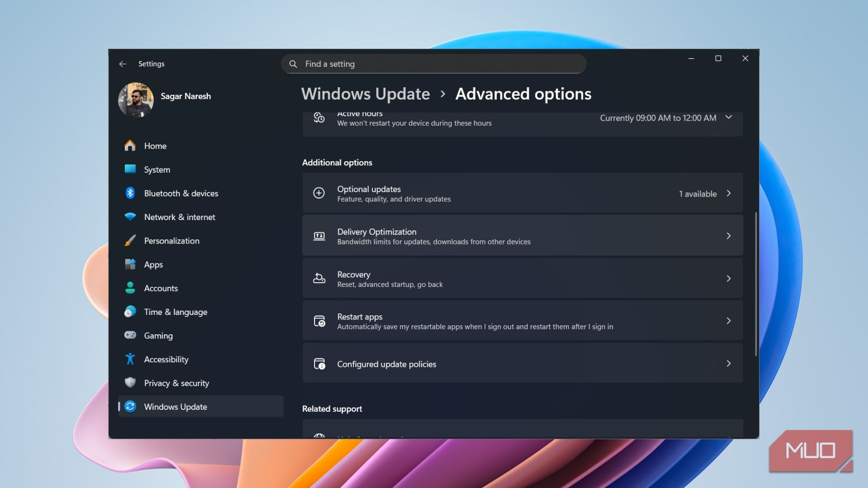Screen dimensions: 868x488
Task: Click the Configured update policies icon
Action: point(319,364)
